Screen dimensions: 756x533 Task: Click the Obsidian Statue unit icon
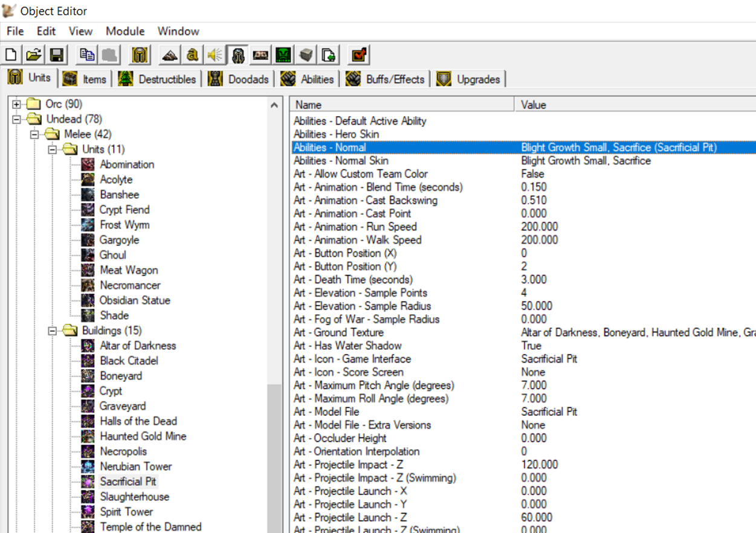click(x=89, y=300)
